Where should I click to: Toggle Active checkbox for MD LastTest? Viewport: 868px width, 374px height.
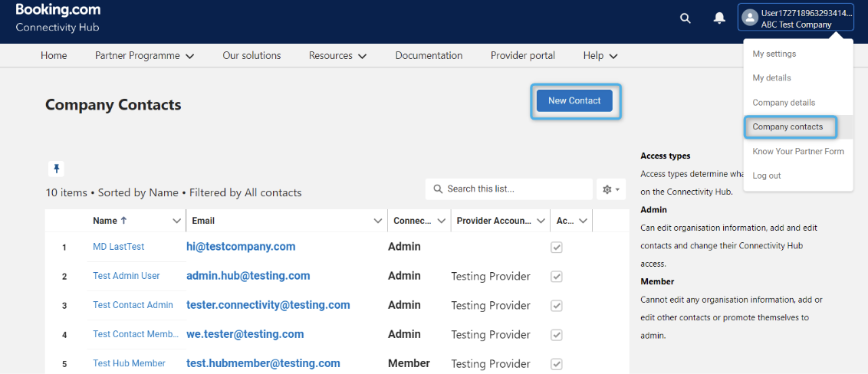[x=557, y=248]
